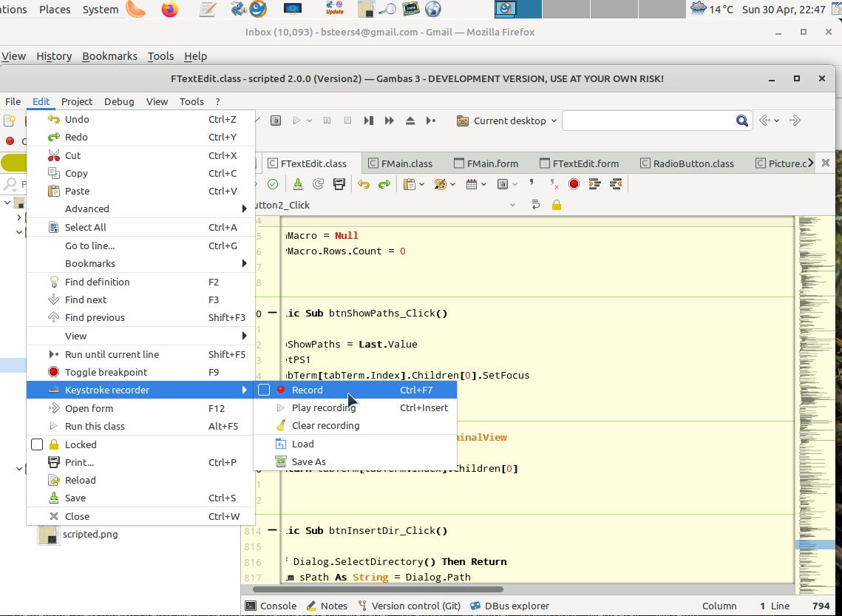842x616 pixels.
Task: Click the Record keystroke menu item
Action: coord(307,390)
